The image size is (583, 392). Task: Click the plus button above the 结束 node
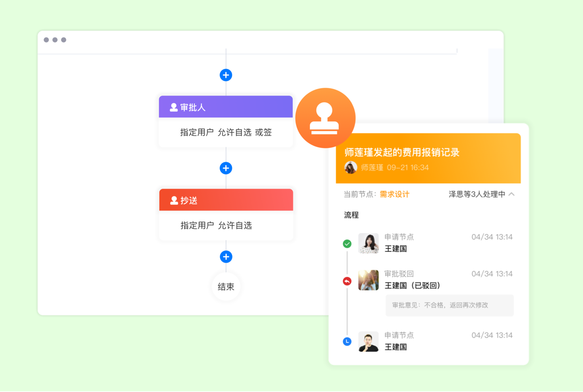pyautogui.click(x=226, y=257)
